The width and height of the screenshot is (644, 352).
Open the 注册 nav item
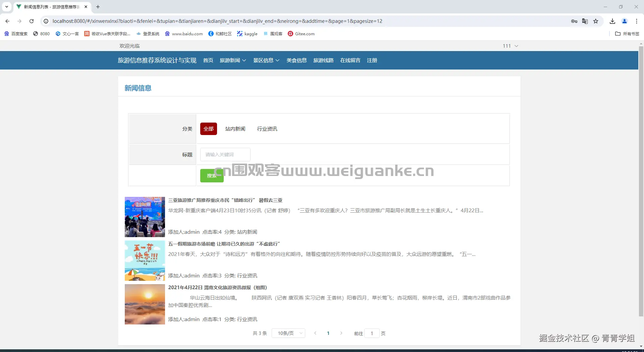(x=372, y=60)
